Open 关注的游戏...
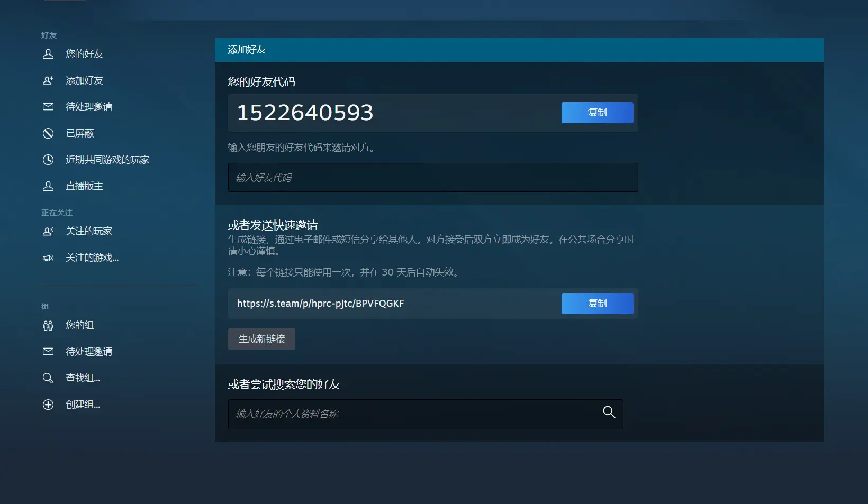The height and width of the screenshot is (504, 868). click(92, 258)
